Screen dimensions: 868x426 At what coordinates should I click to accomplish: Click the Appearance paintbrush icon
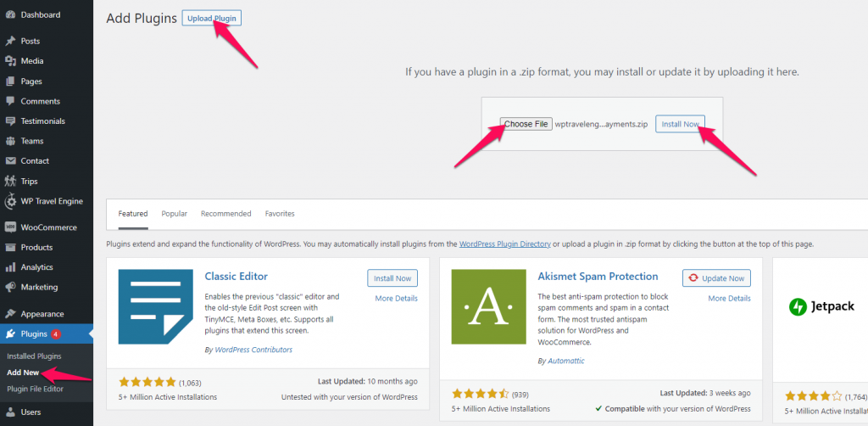[x=10, y=314]
